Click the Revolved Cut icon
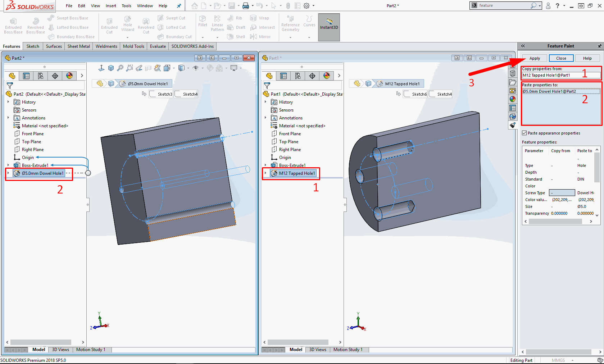Screen dimensions: 604x364 point(146,22)
